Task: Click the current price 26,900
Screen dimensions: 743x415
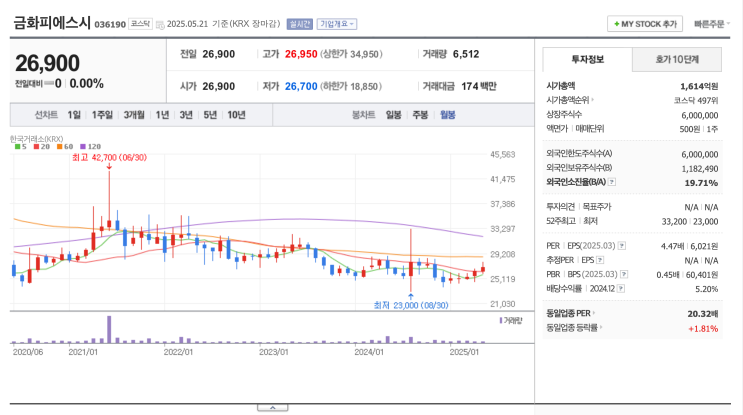Action: [x=47, y=63]
